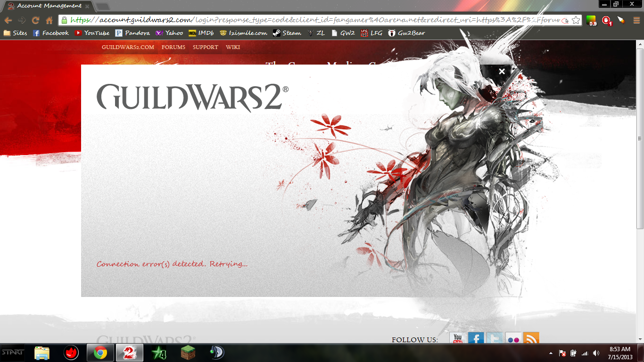Open Guild Wars Flickr follow icon
Image resolution: width=644 pixels, height=362 pixels.
coord(513,338)
